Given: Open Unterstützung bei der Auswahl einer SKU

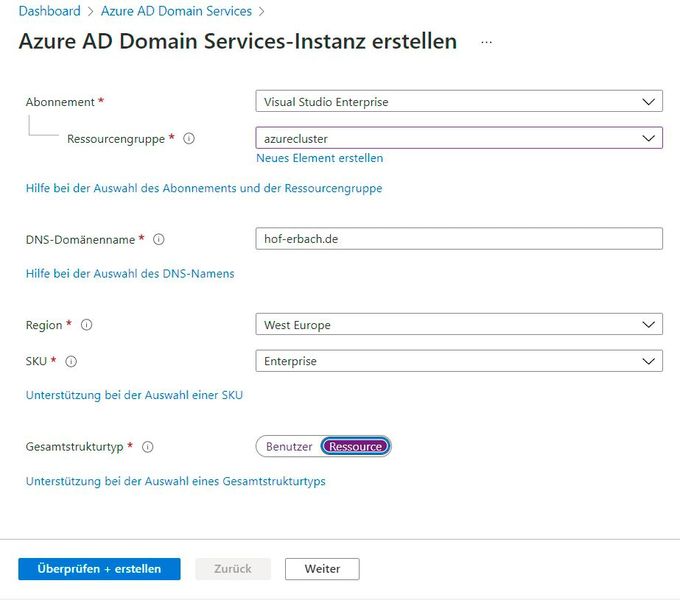Looking at the screenshot, I should coord(134,395).
